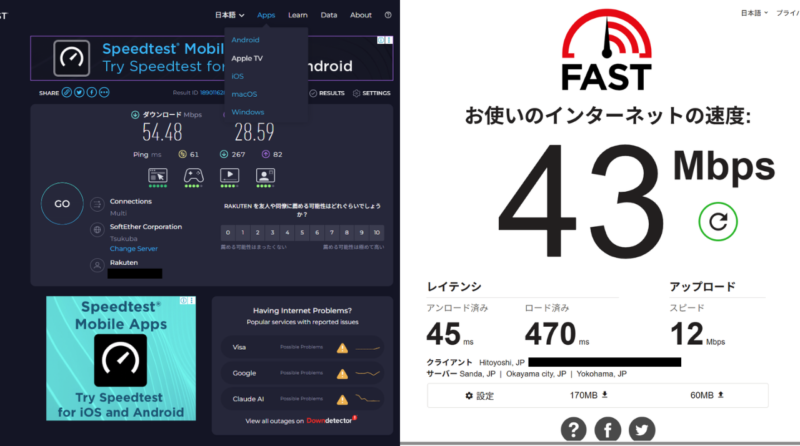This screenshot has width=800, height=446.
Task: Rate Rakuten with score 1
Action: (243, 233)
